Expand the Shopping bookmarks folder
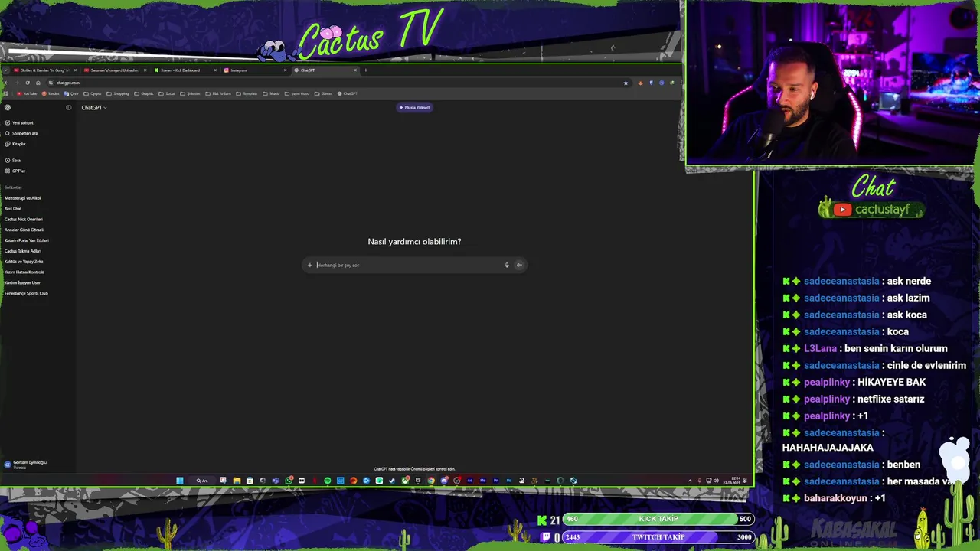 (x=117, y=93)
